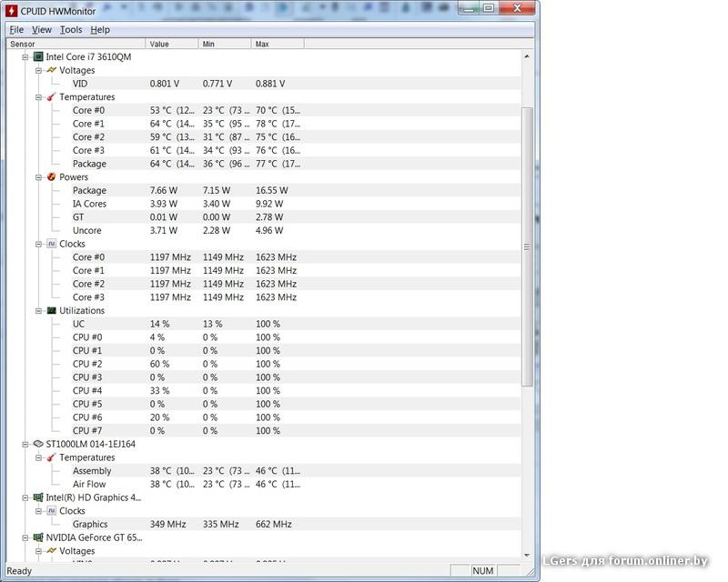
Task: Click the NUM indicator in status bar
Action: tap(483, 571)
